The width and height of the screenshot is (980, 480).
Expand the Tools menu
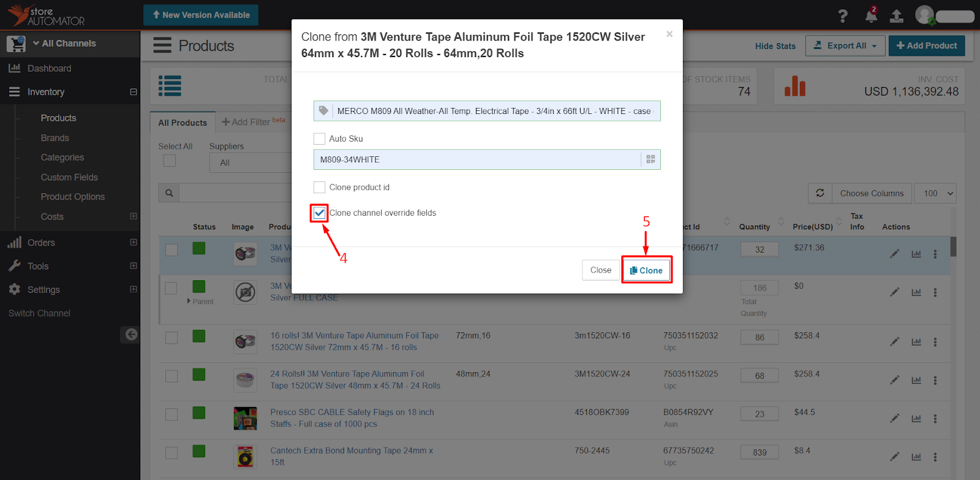(134, 265)
